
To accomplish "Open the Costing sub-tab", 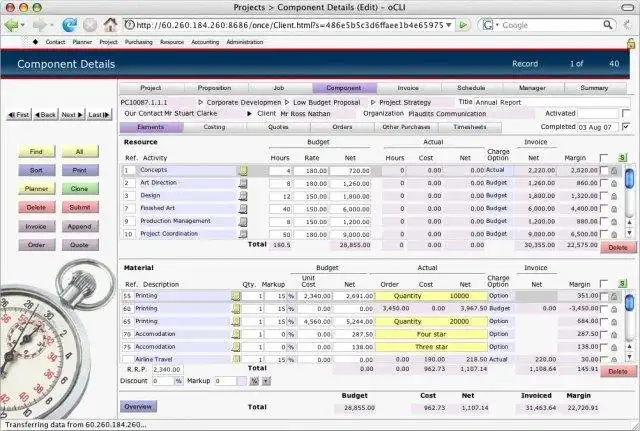I will coord(214,127).
